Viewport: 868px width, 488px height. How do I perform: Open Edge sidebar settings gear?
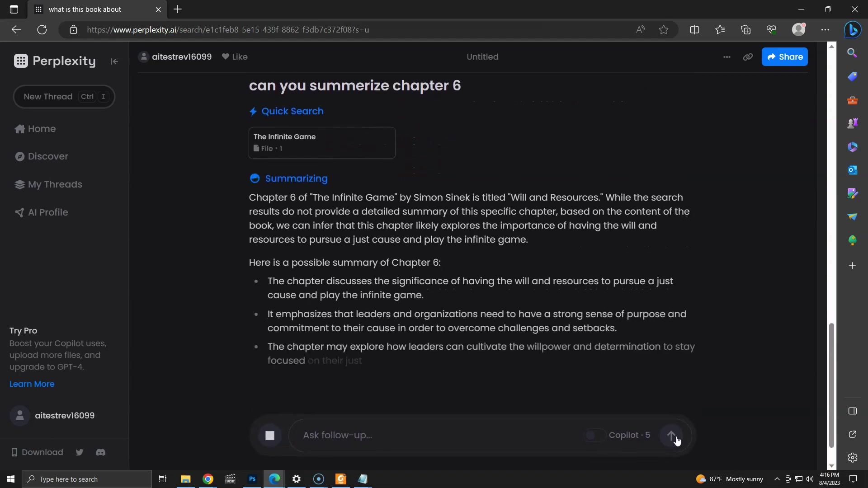point(853,458)
